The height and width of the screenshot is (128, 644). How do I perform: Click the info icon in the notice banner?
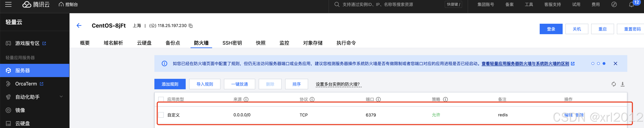pyautogui.click(x=164, y=63)
